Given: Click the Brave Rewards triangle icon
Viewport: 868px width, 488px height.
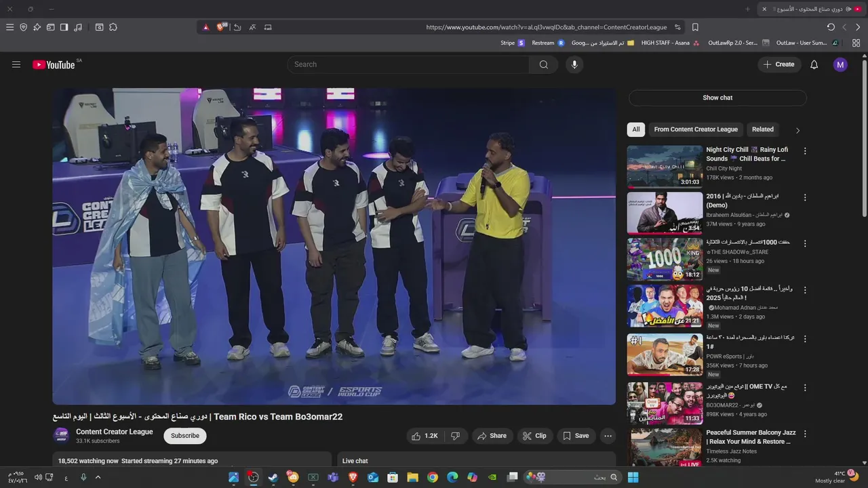Looking at the screenshot, I should coord(206,27).
